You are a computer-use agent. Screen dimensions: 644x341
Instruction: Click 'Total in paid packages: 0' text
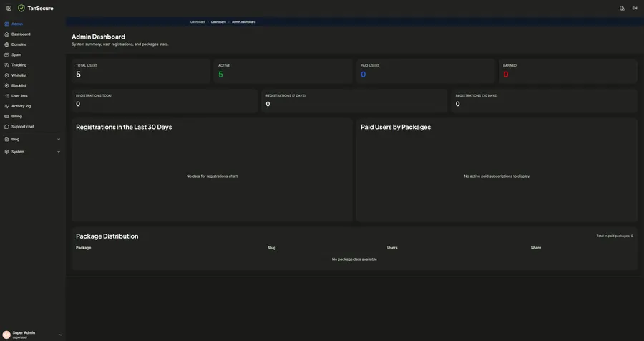pyautogui.click(x=615, y=236)
